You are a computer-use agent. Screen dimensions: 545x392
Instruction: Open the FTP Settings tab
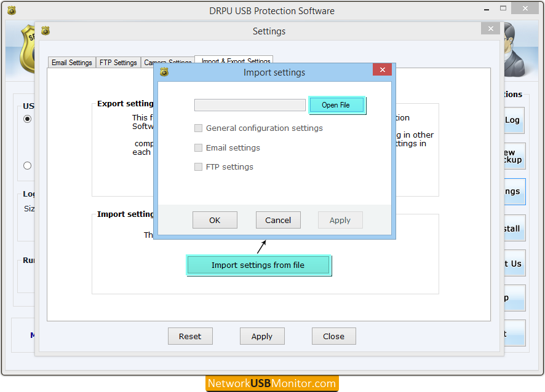[118, 63]
